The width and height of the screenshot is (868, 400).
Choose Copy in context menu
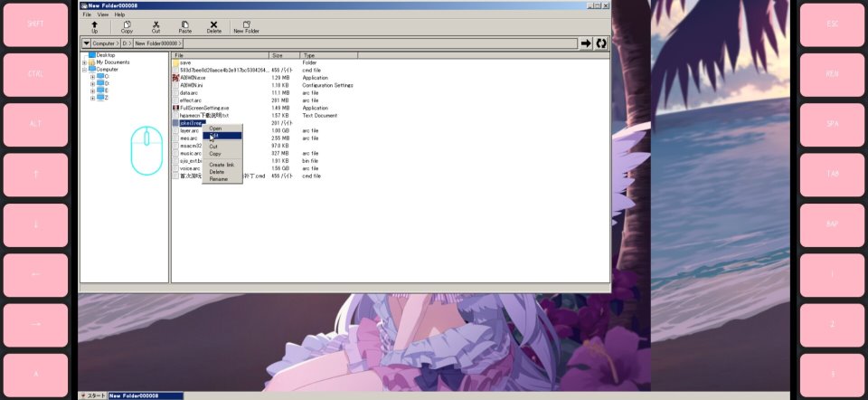[x=222, y=154]
